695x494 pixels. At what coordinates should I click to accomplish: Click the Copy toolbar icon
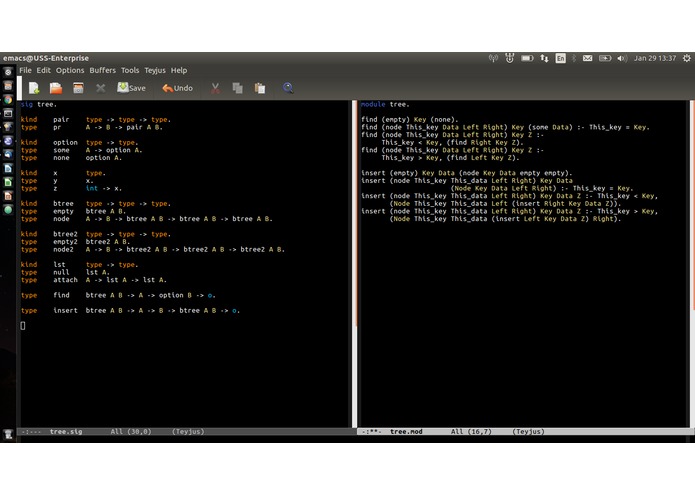pos(238,88)
